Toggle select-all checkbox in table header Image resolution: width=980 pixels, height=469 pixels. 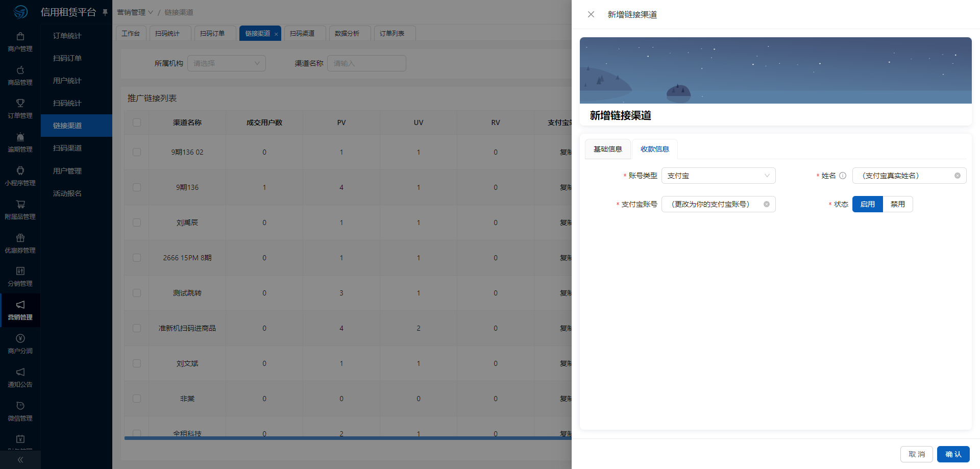tap(137, 122)
